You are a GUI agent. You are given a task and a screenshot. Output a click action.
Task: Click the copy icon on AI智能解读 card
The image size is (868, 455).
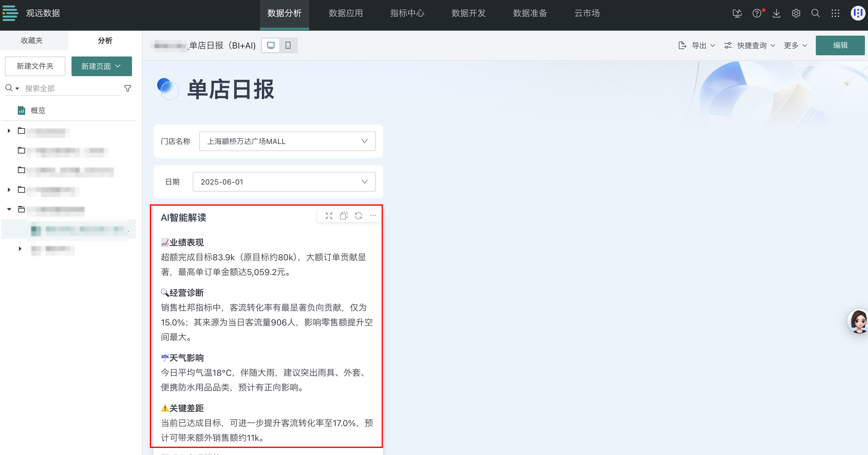[344, 216]
